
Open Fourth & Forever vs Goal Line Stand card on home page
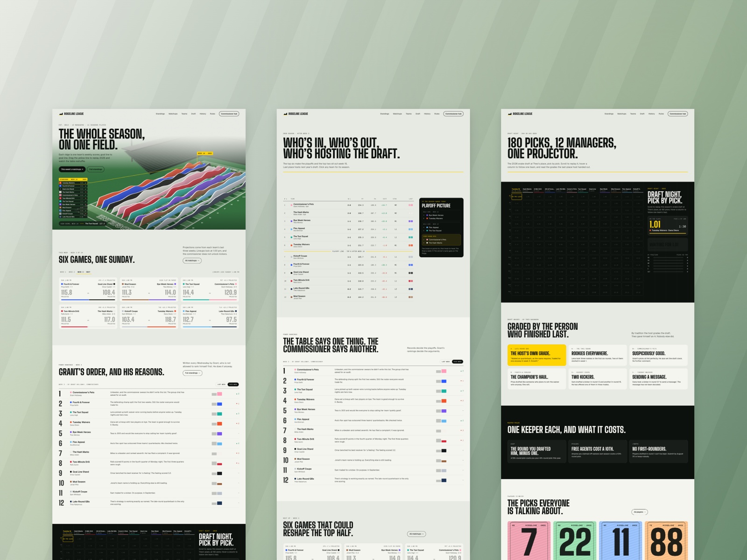pos(88,289)
